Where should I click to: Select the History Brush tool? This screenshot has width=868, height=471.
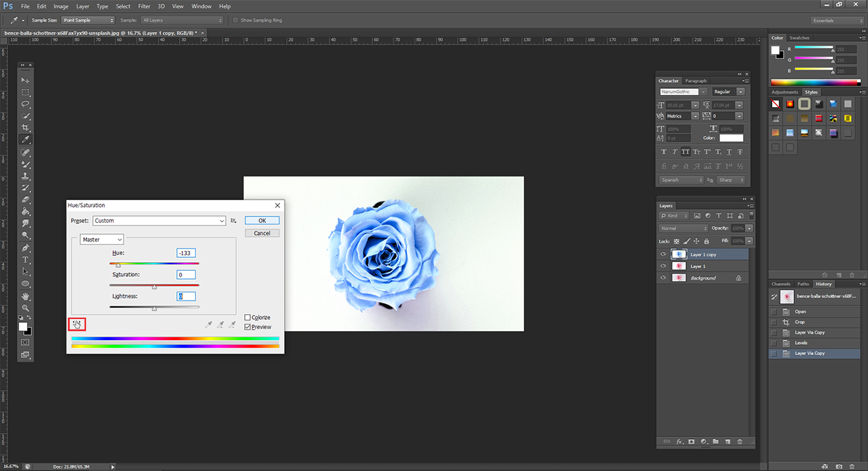pos(26,188)
